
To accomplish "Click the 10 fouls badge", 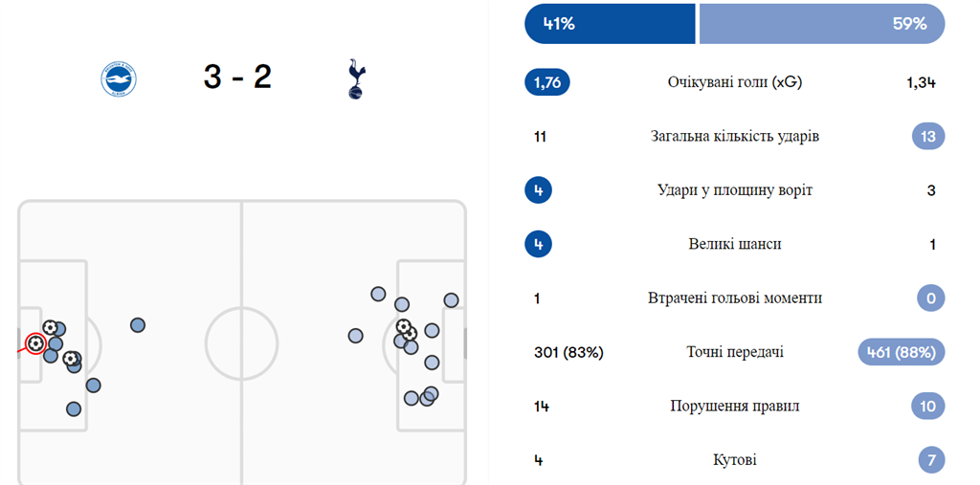I will pos(927,407).
